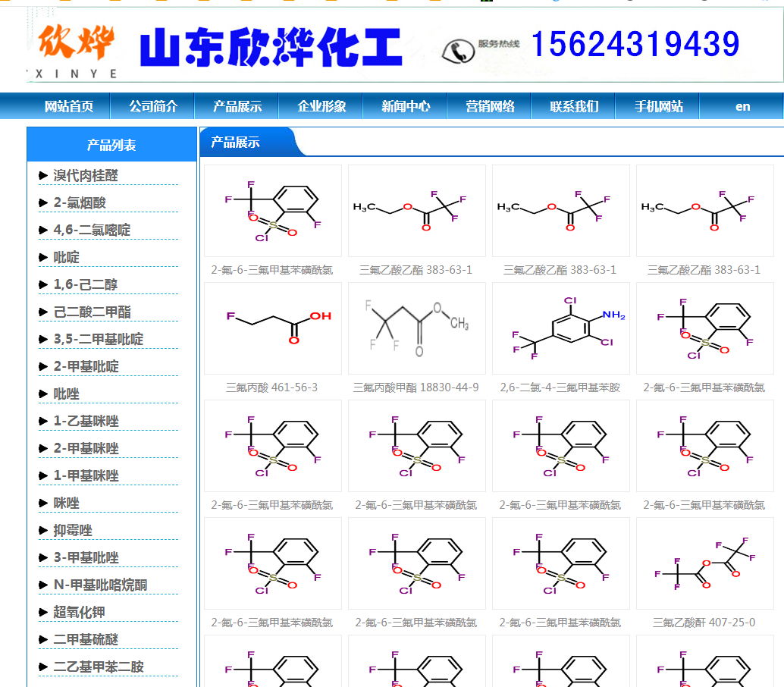Screen dimensions: 784x687
Task: Click the telephone hotline icon in header
Action: 457,51
